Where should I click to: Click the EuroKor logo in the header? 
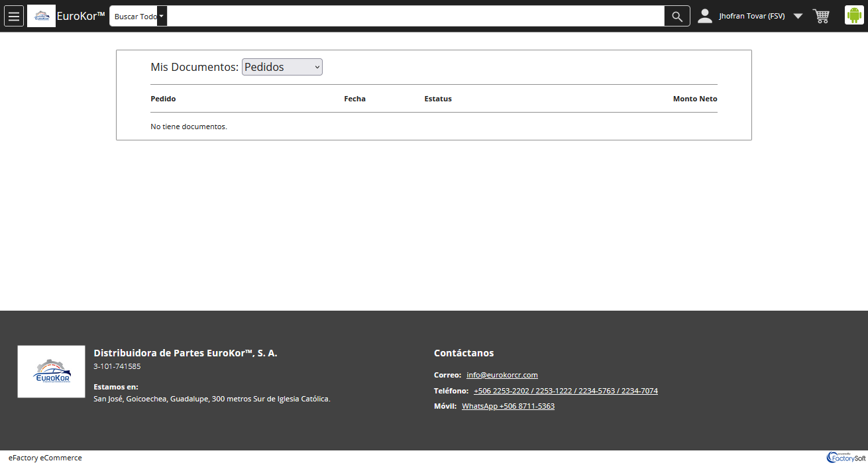(41, 16)
